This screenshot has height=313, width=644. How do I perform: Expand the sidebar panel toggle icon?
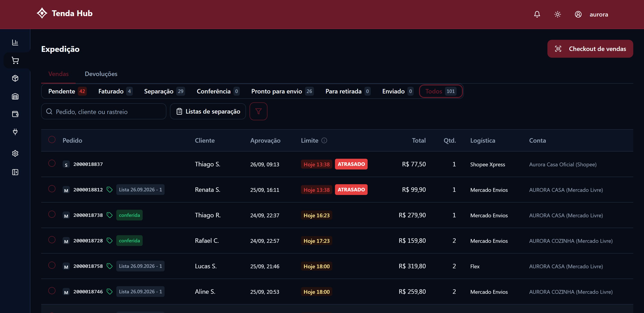coord(15,172)
